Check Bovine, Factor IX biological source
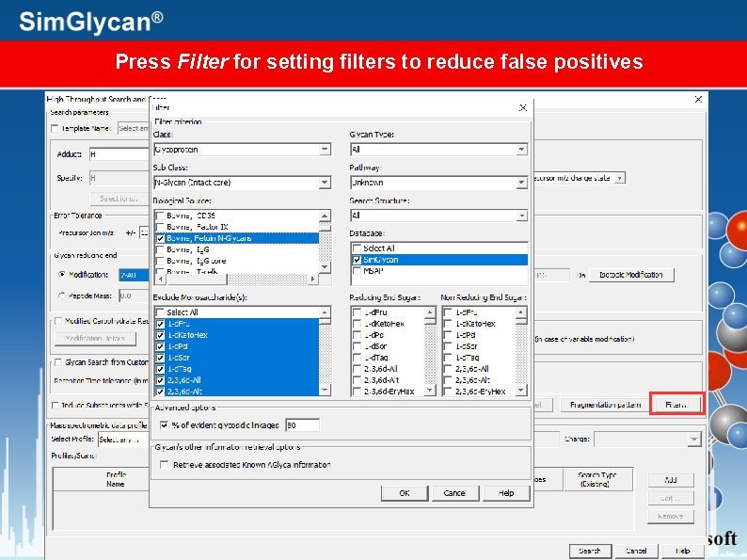The height and width of the screenshot is (560, 747). point(161,227)
